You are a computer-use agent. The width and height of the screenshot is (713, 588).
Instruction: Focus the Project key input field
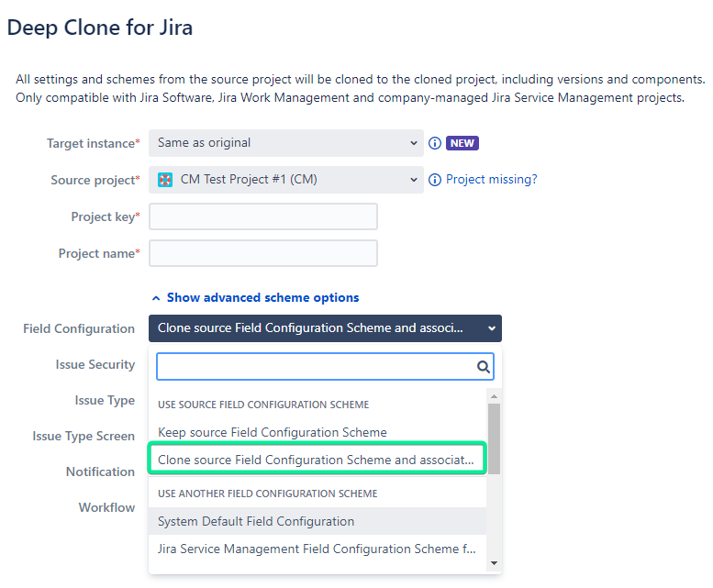(263, 216)
